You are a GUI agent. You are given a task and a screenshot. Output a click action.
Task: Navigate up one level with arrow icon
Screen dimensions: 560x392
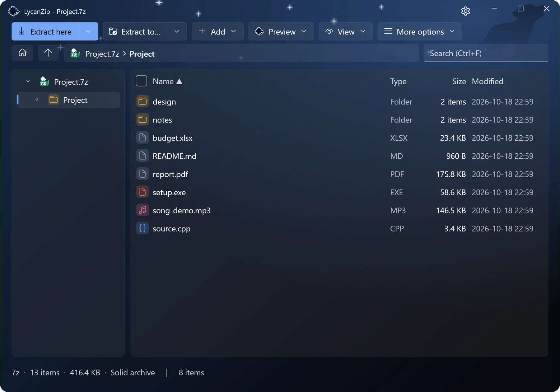point(48,53)
